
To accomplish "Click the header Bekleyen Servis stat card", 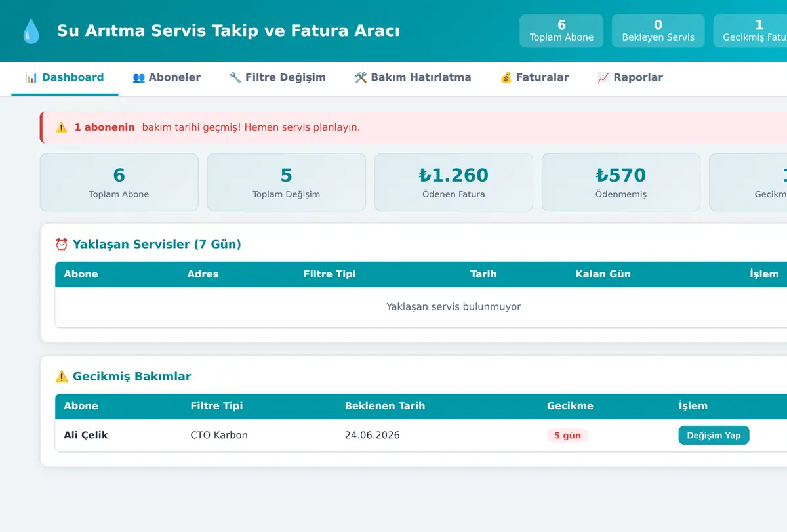I will pos(658,31).
